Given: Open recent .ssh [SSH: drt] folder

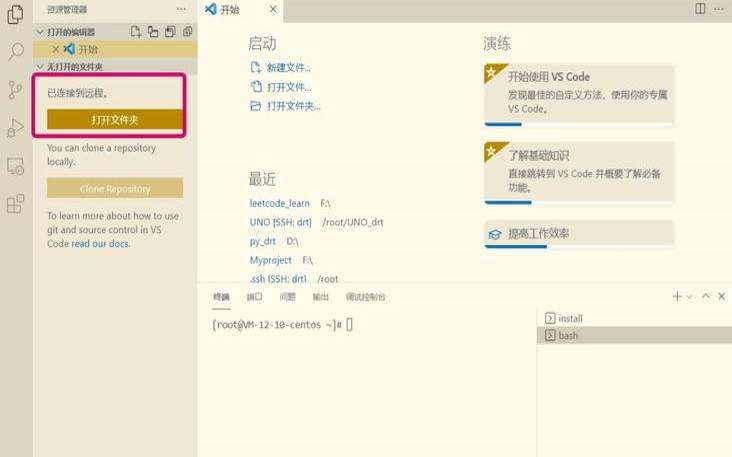Looking at the screenshot, I should coord(278,279).
